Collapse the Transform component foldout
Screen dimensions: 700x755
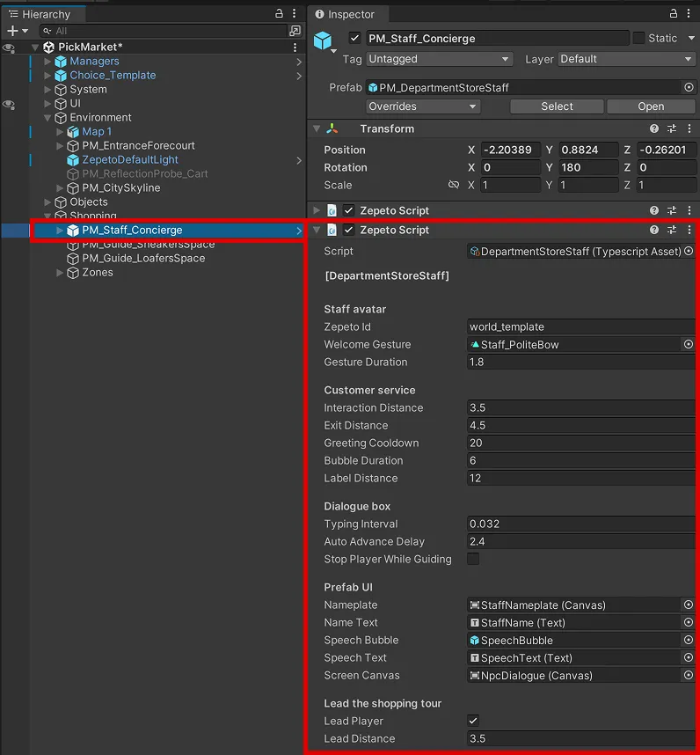tap(317, 128)
